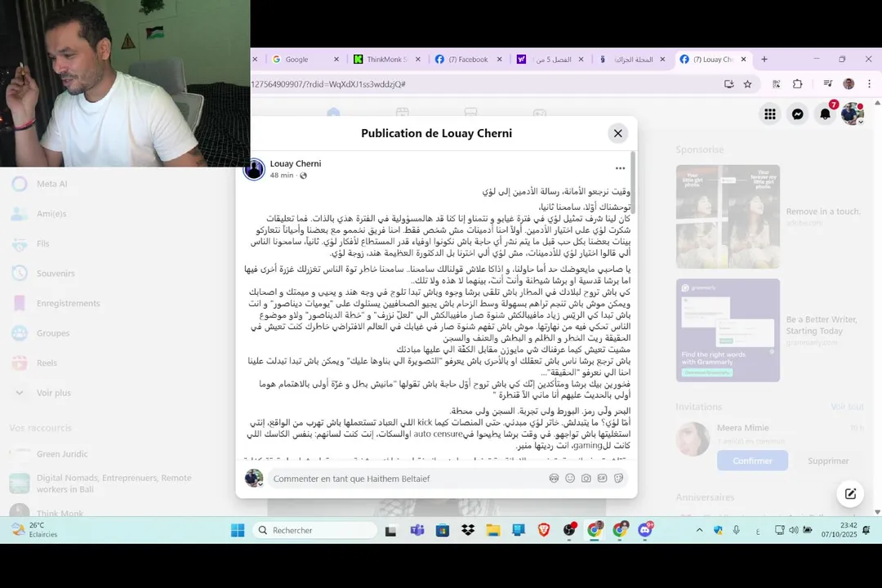Open the Adobe Remove in a touch ad
Image resolution: width=882 pixels, height=588 pixels.
(x=769, y=216)
